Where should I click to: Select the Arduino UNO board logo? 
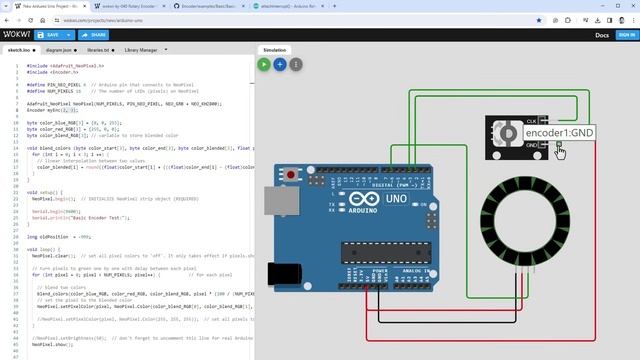[x=364, y=199]
